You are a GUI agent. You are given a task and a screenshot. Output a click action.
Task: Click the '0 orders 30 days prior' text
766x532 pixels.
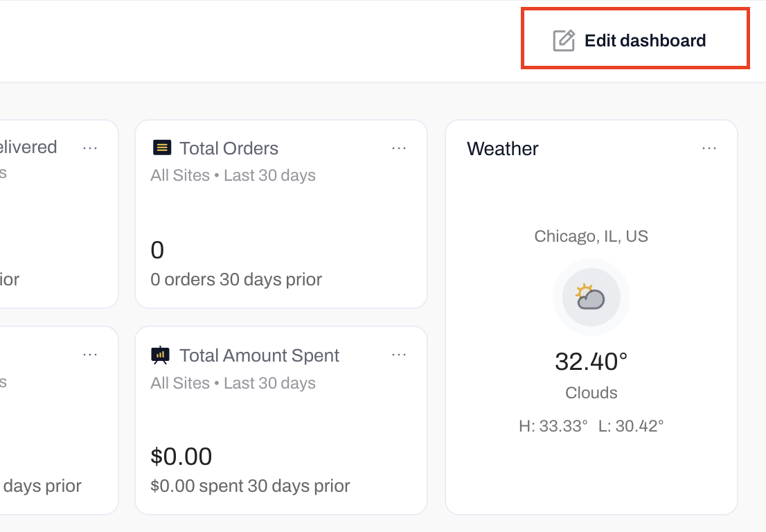236,280
